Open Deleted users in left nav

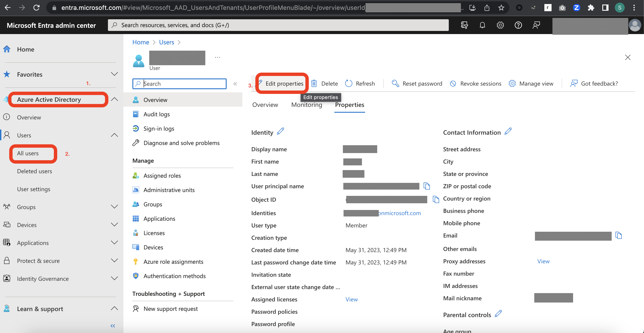(x=35, y=171)
